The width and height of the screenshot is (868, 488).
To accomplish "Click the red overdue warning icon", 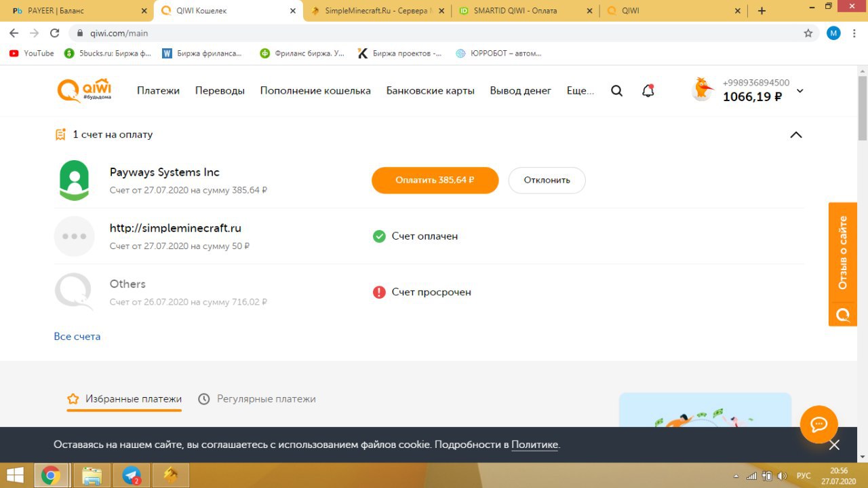I will pos(379,292).
